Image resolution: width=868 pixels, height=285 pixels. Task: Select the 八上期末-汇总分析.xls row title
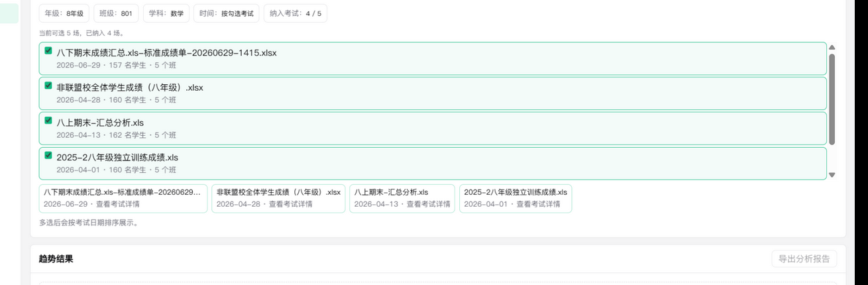(100, 123)
